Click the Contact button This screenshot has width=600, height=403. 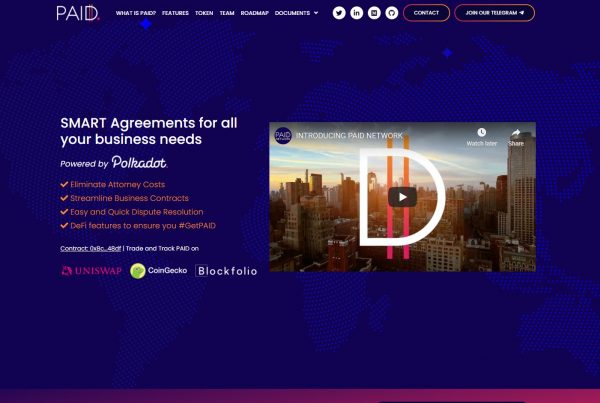tap(426, 13)
